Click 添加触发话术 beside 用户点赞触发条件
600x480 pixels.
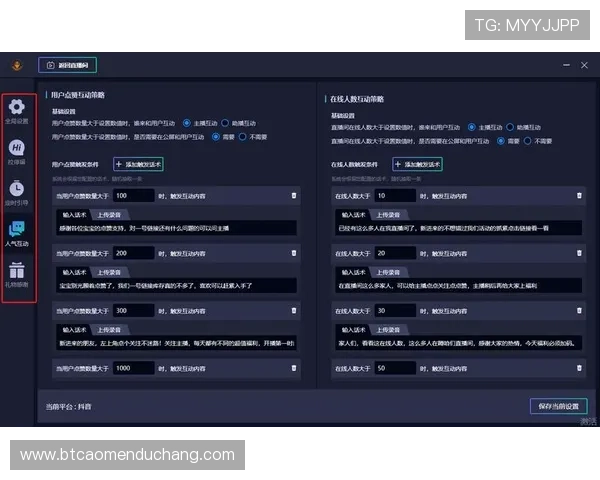point(139,164)
